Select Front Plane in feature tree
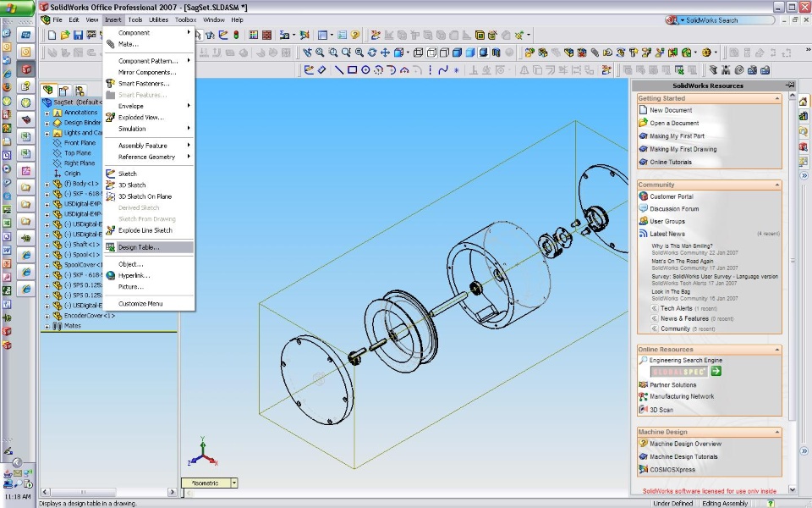Screen dimensions: 812x508 click(x=80, y=143)
